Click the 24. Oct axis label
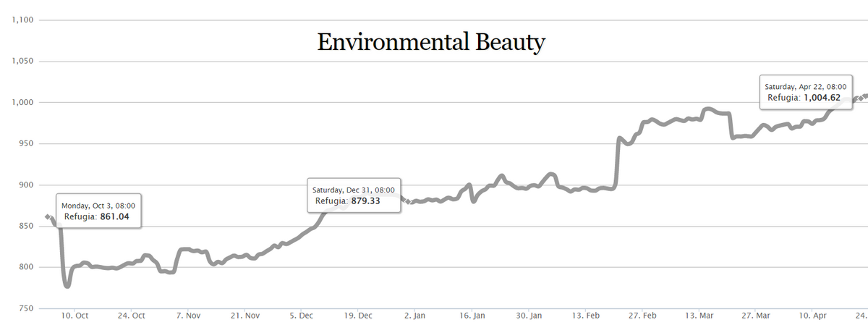The width and height of the screenshot is (868, 325). point(132,316)
